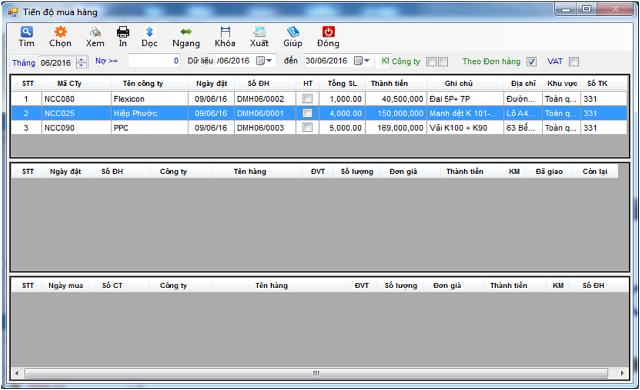The width and height of the screenshot is (640, 390).
Task: Click Ngày mua header in bottom table
Action: [65, 286]
